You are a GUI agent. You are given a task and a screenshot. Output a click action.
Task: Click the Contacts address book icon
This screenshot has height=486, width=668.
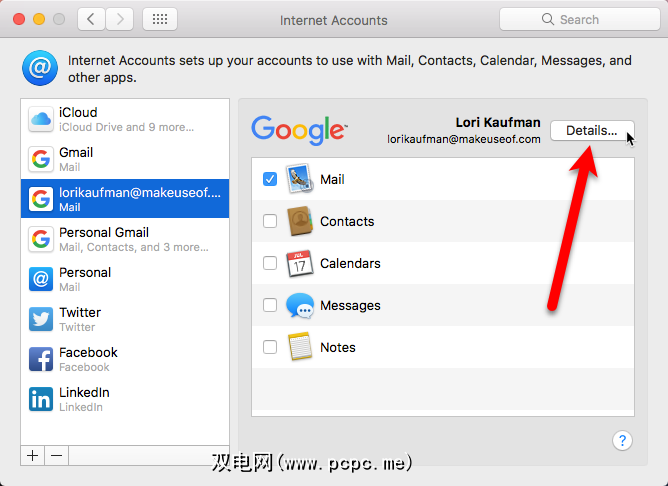click(x=300, y=221)
